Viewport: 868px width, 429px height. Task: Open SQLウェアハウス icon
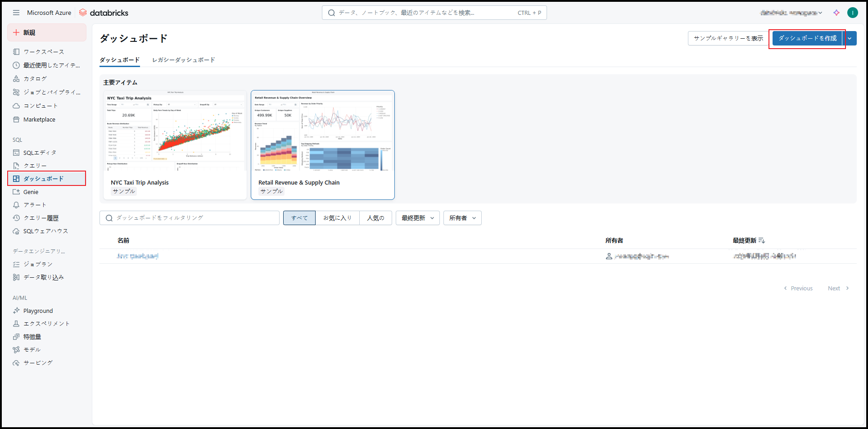coord(16,231)
